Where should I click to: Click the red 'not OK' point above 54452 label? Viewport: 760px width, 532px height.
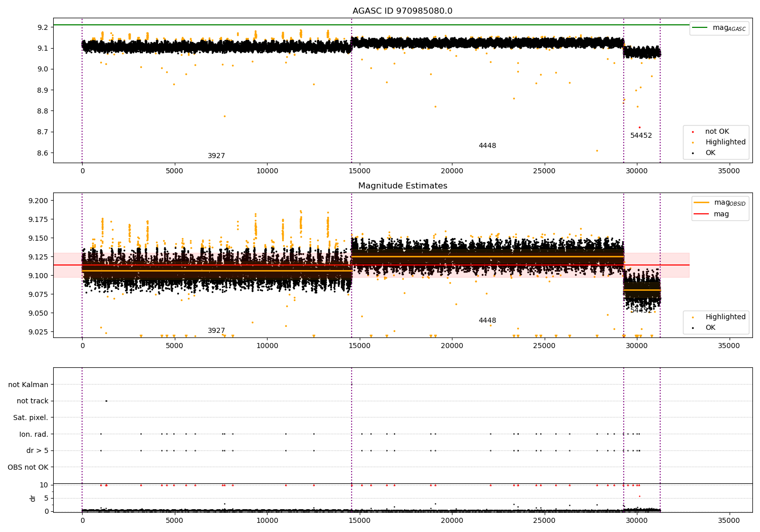(x=639, y=127)
